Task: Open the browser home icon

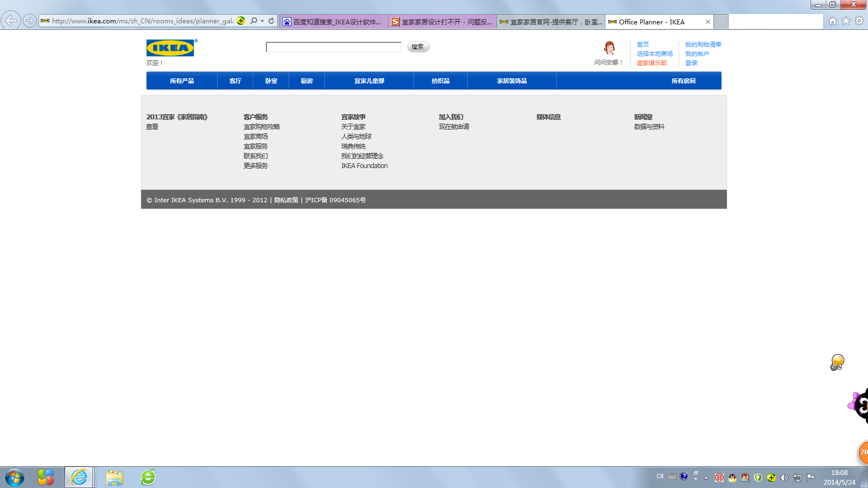Action: [832, 21]
